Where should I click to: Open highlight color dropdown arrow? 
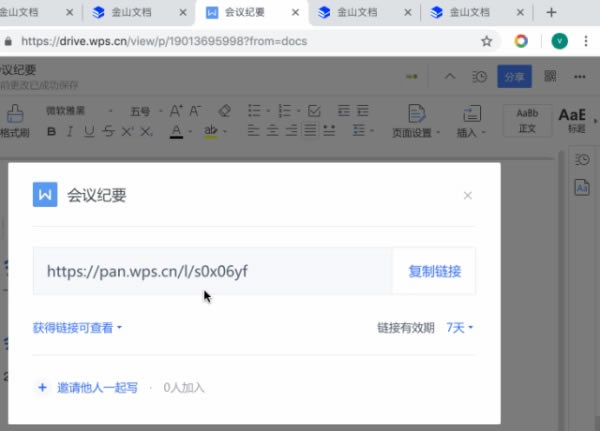click(x=225, y=131)
